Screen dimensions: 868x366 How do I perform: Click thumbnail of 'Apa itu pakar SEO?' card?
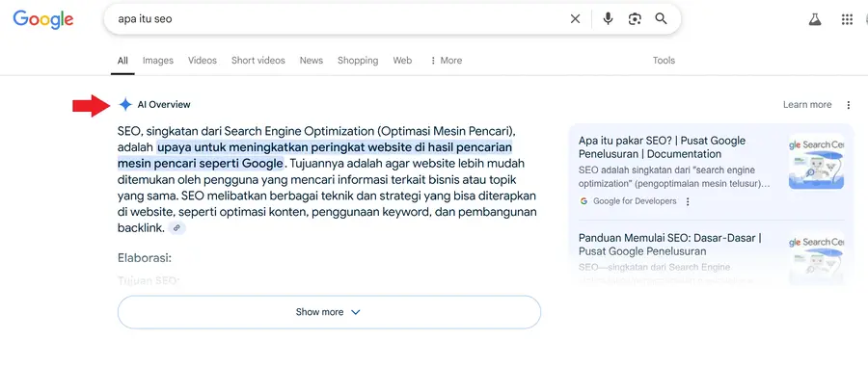(x=816, y=162)
